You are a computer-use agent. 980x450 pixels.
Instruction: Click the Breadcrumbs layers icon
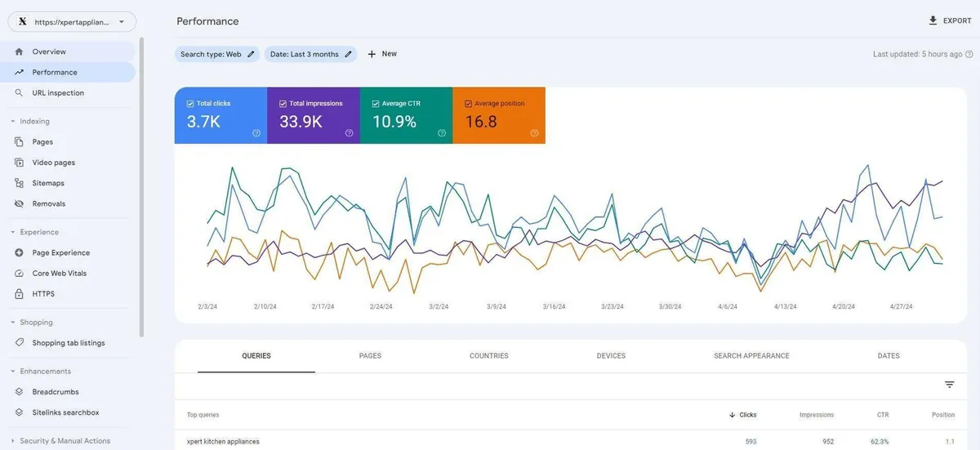coord(19,392)
